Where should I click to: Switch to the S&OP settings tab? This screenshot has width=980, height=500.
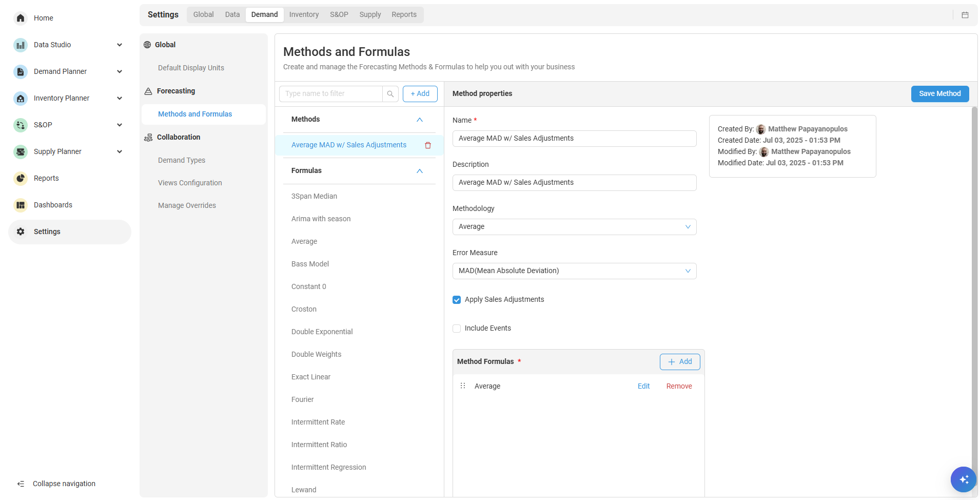pos(339,15)
